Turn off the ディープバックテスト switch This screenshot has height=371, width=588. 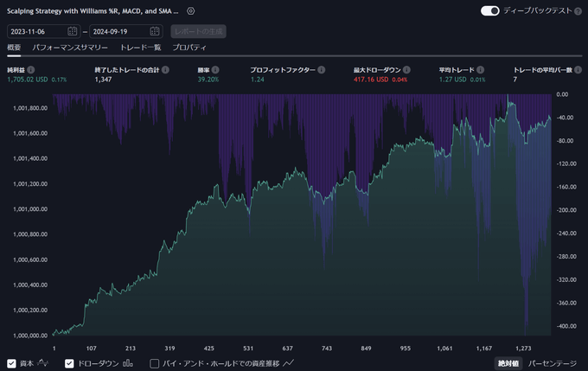[489, 11]
